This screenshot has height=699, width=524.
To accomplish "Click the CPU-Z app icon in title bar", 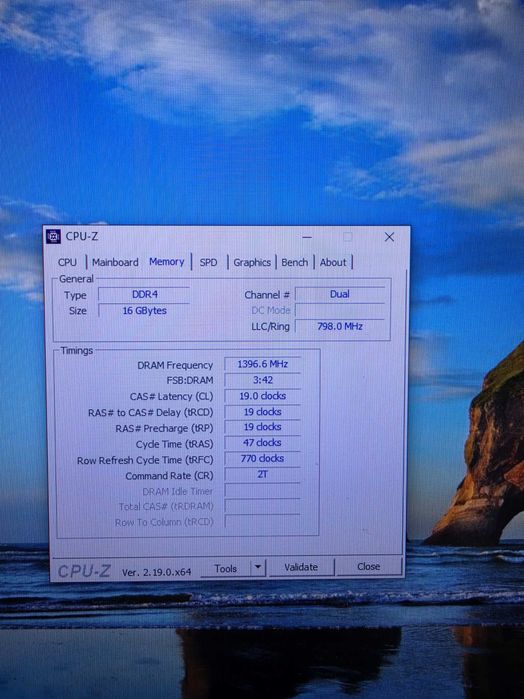I will click(x=54, y=237).
